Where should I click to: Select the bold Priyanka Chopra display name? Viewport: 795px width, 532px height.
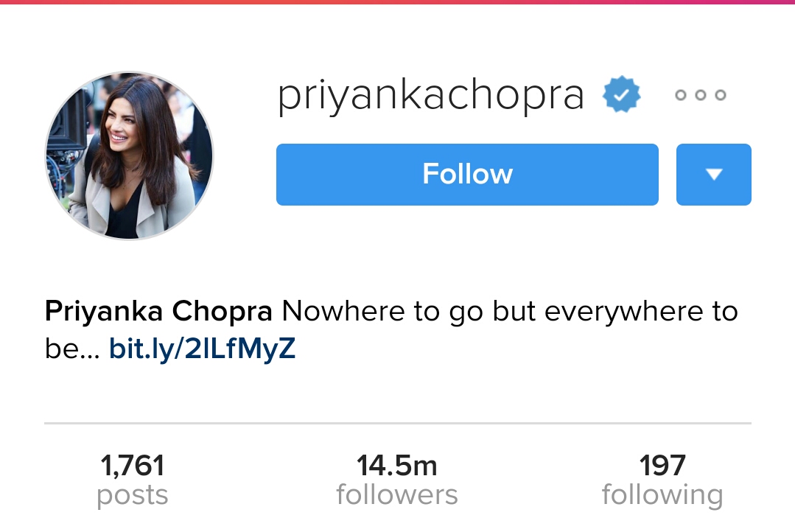pos(158,311)
